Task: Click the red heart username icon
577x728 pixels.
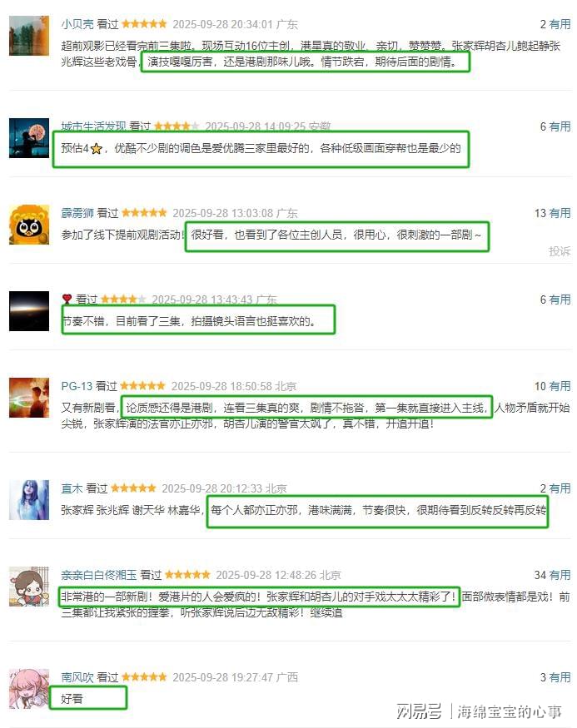Action: pos(67,299)
